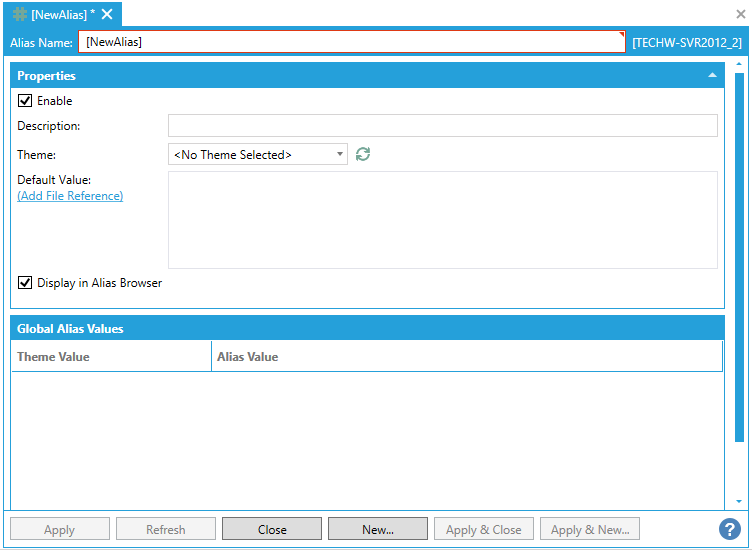This screenshot has width=752, height=551.
Task: Focus the Description text field
Action: pyautogui.click(x=442, y=125)
